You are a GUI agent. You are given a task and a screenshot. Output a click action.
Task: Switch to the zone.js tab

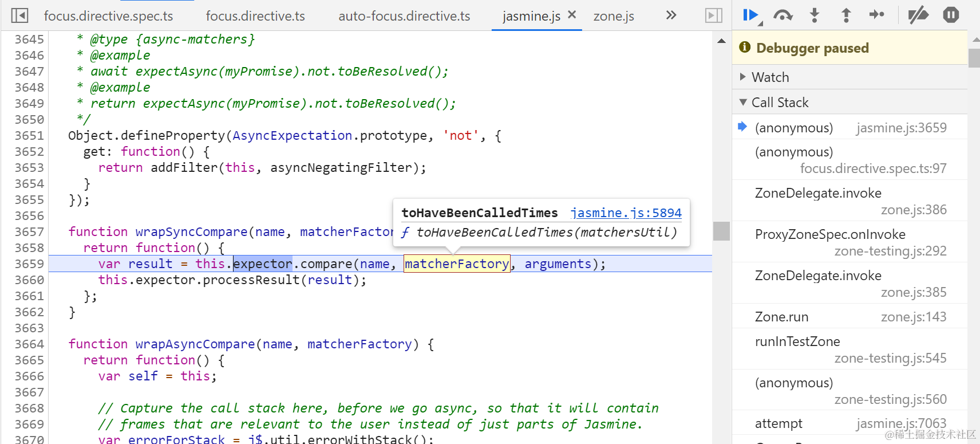614,16
